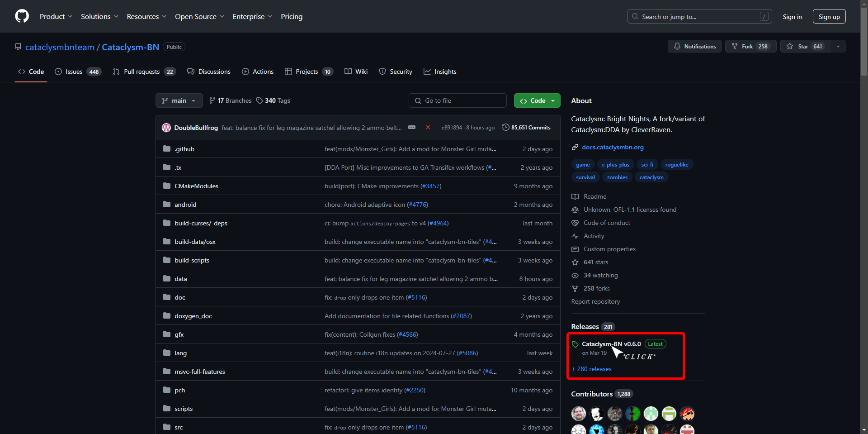Click DoubleBullfrog avatar icon
Screen dimensions: 868x434
point(166,128)
